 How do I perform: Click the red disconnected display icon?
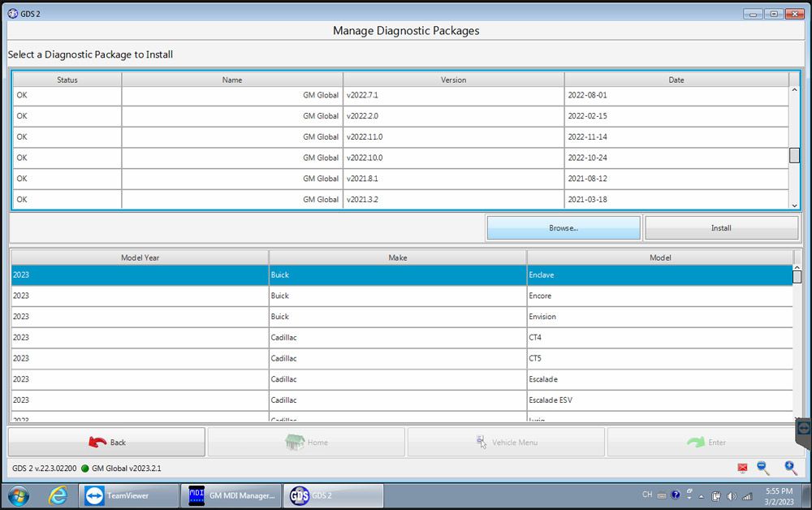pyautogui.click(x=742, y=469)
